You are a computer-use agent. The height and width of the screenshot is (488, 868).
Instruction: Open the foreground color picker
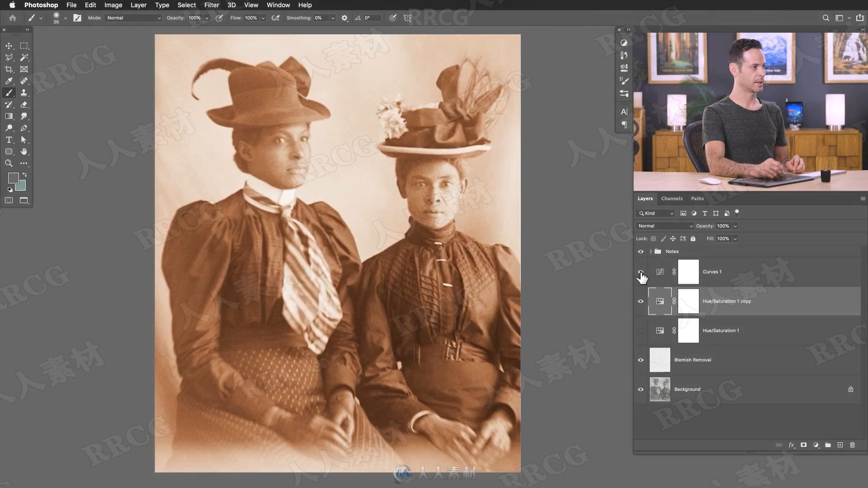(x=13, y=178)
